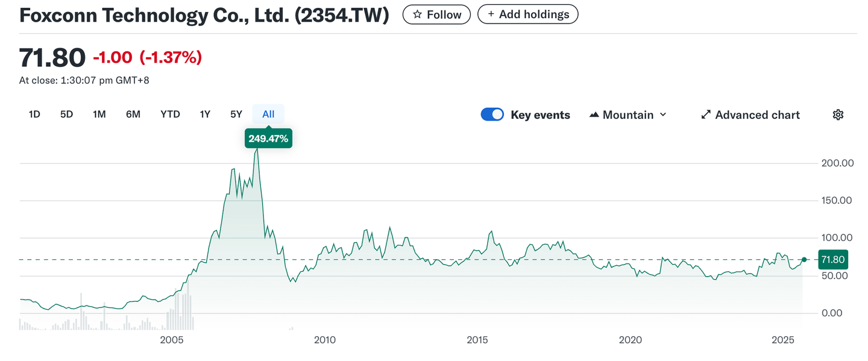Screen dimensions: 868x361
Task: Switch to 6M time range
Action: point(133,115)
